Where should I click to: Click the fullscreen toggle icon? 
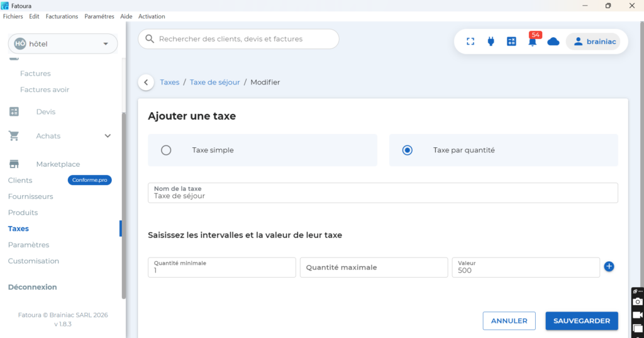click(x=470, y=42)
